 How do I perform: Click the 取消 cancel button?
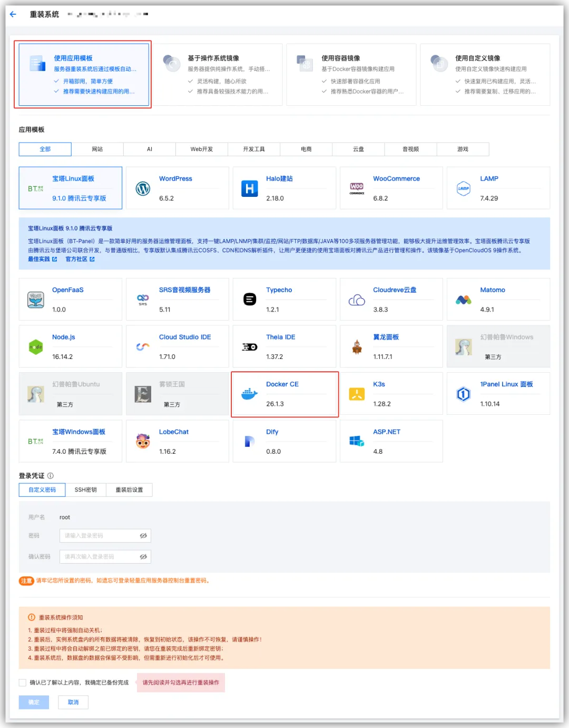pyautogui.click(x=73, y=702)
